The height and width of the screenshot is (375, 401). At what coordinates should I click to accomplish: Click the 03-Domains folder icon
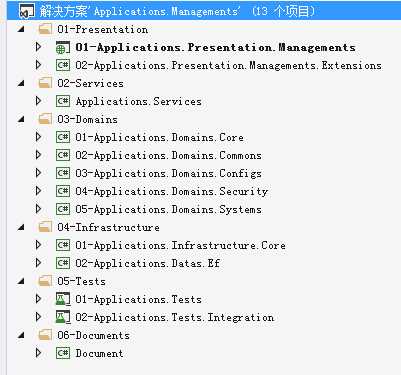pyautogui.click(x=45, y=119)
